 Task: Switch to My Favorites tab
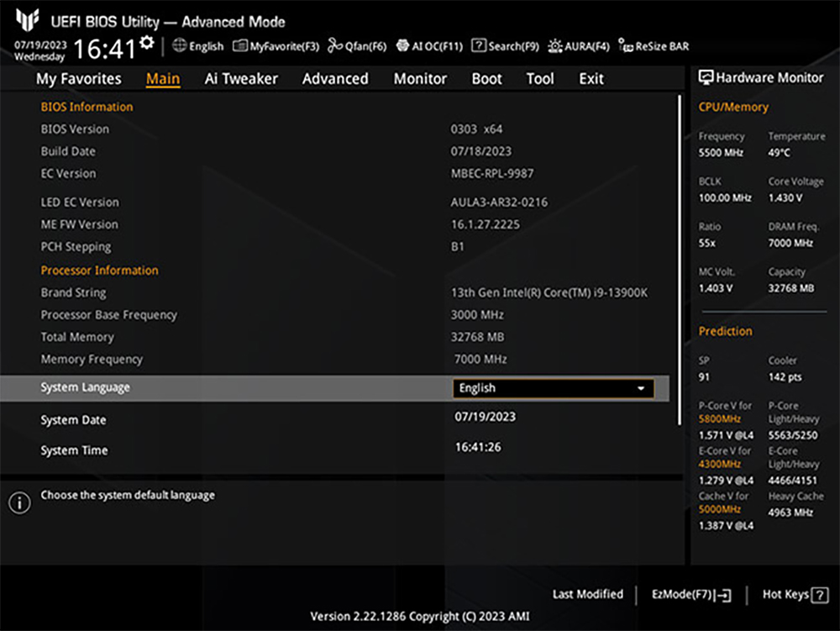79,79
